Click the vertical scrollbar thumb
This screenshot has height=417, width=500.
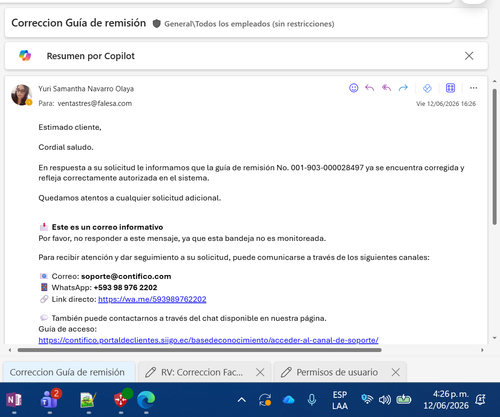pyautogui.click(x=495, y=157)
